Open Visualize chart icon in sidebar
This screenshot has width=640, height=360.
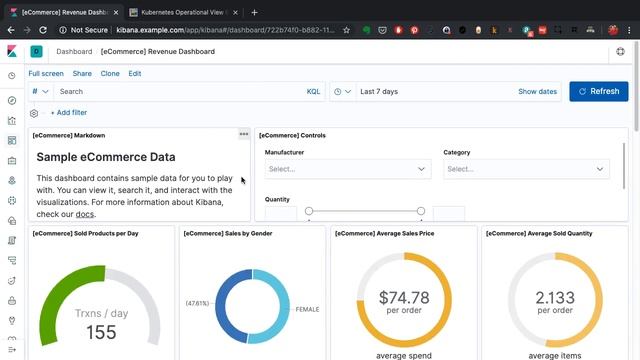pos(12,120)
